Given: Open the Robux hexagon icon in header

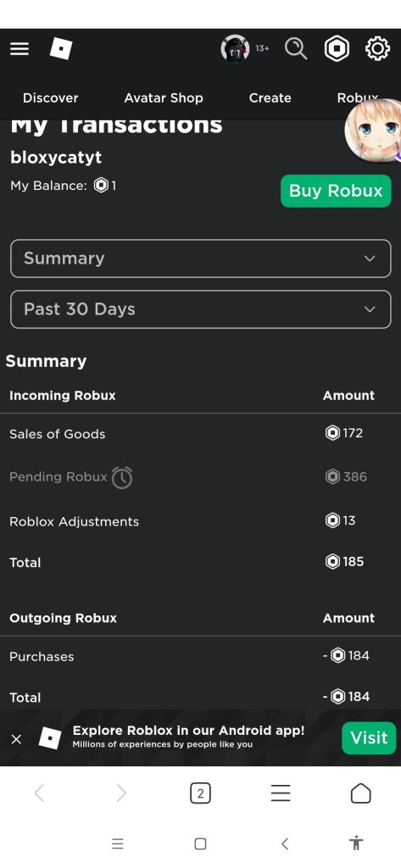Looking at the screenshot, I should [337, 48].
